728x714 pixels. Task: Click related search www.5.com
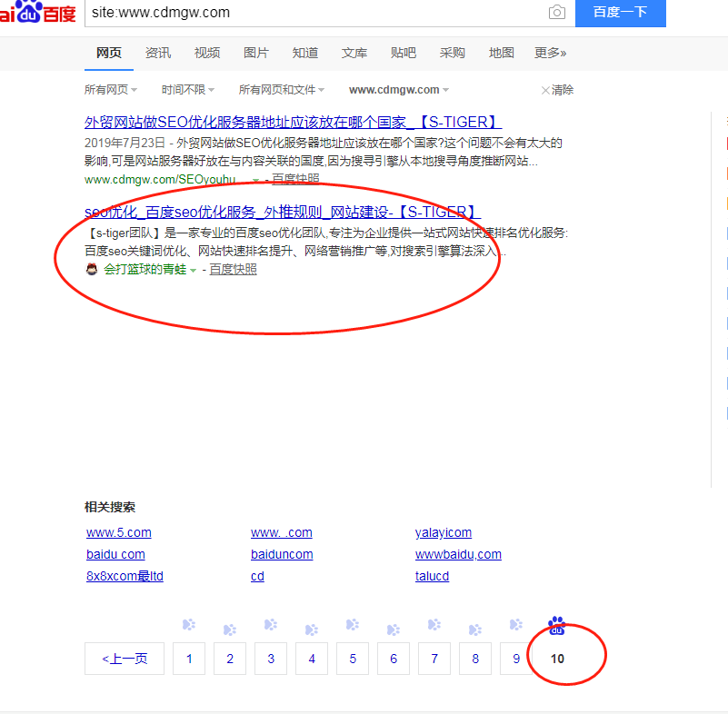point(119,532)
